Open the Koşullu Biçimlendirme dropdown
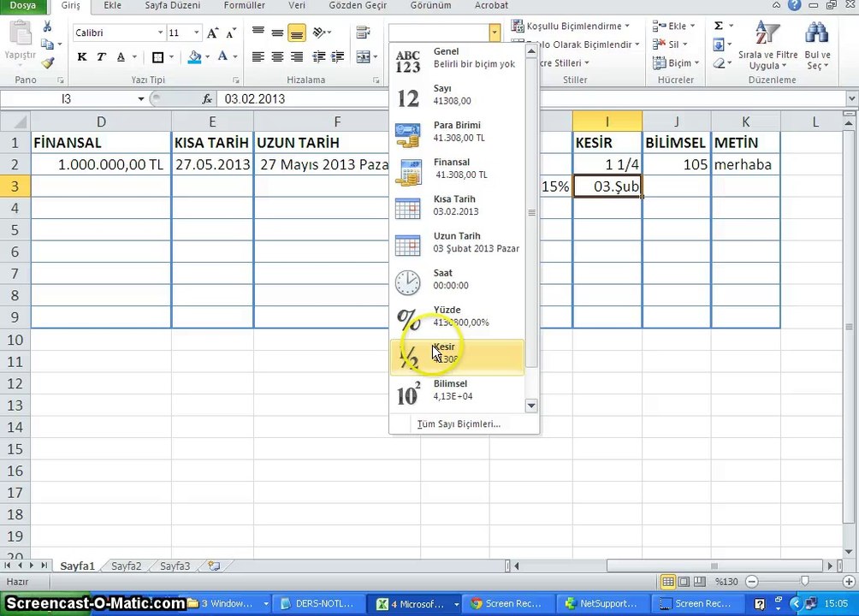This screenshot has height=616, width=859. 571,26
